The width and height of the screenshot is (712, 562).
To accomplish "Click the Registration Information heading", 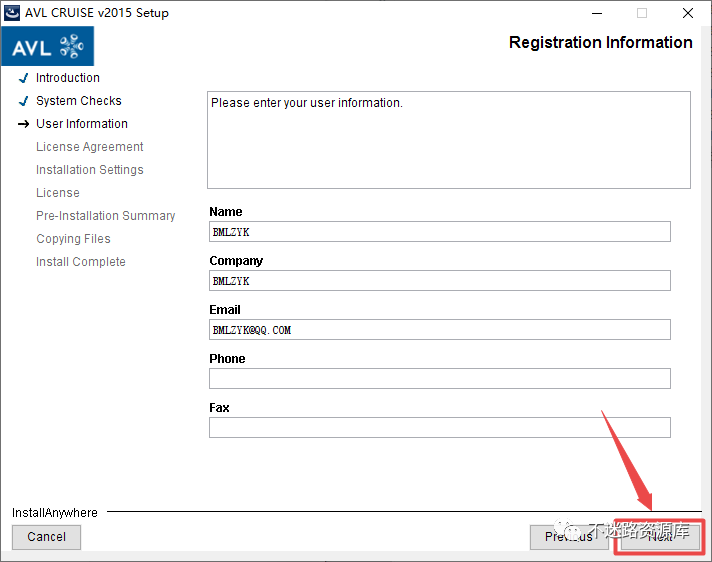I will tap(600, 43).
